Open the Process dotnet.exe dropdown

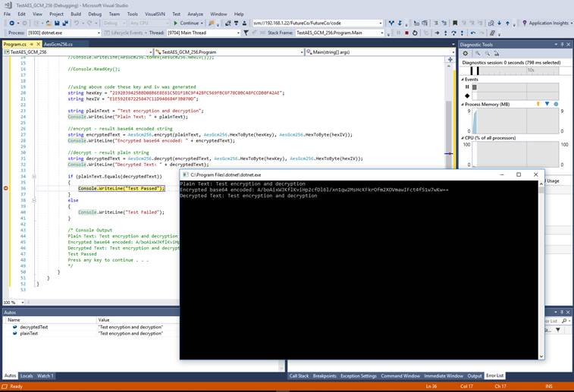coord(99,33)
